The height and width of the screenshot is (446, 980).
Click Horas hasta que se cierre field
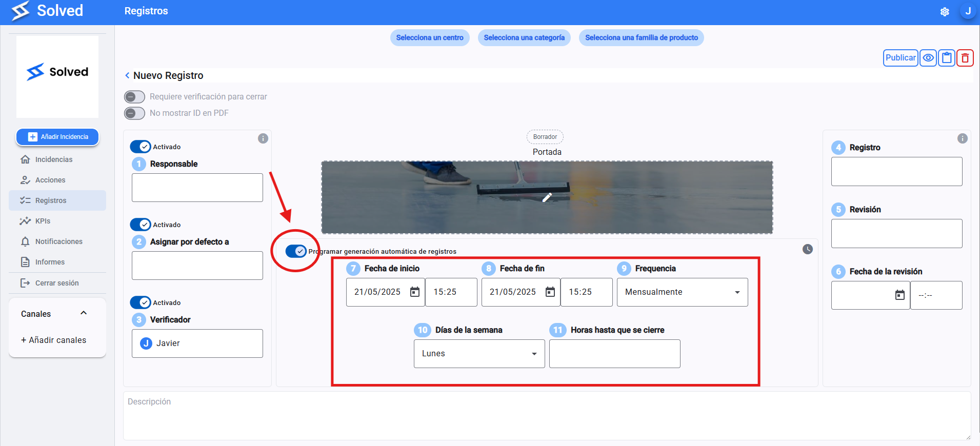click(615, 354)
